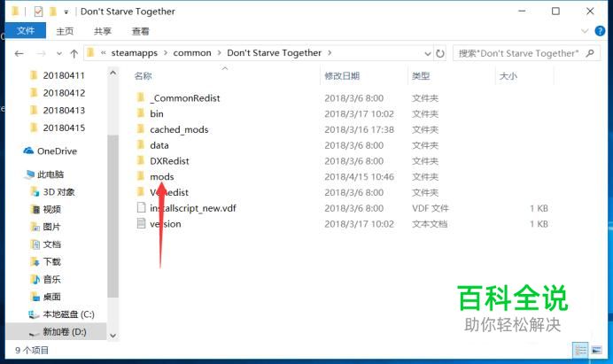Image resolution: width=613 pixels, height=364 pixels.
Task: Click the steamapps breadcrumb segment
Action: coord(134,53)
